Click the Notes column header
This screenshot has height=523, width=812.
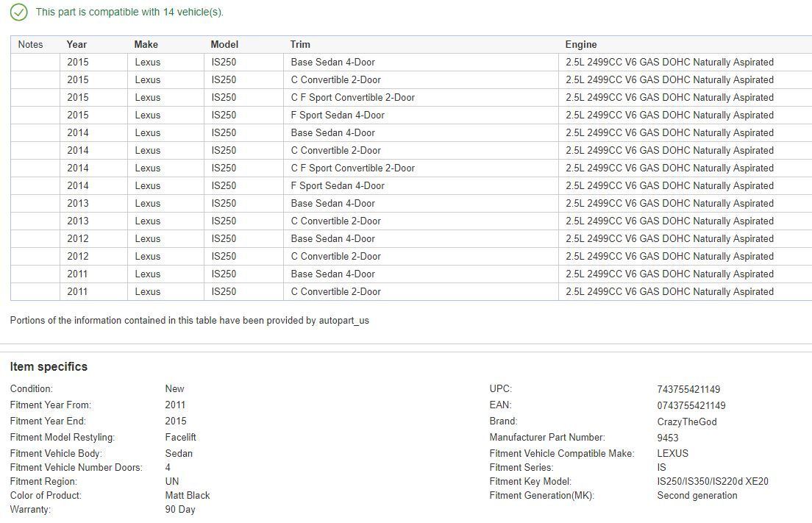pyautogui.click(x=30, y=44)
